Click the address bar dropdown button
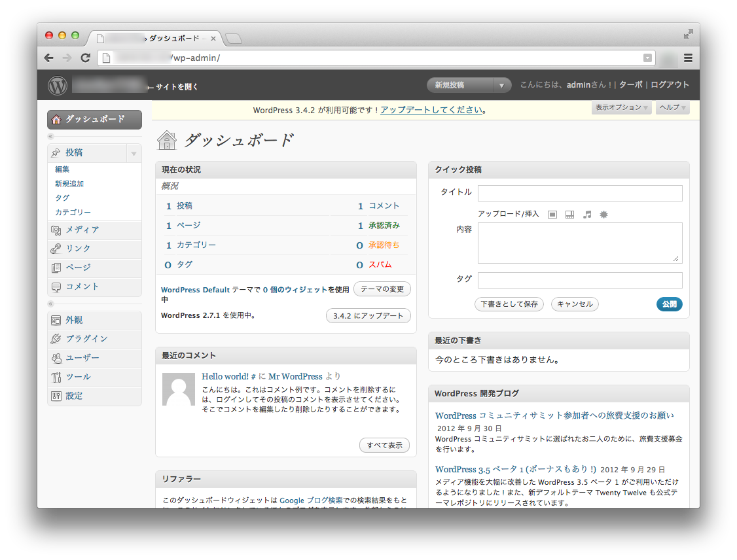This screenshot has height=560, width=737. pos(648,58)
